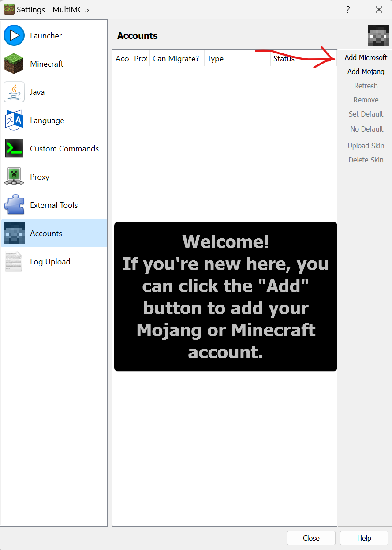Click the Accounts pixelated face icon
This screenshot has width=392, height=550.
click(x=14, y=234)
